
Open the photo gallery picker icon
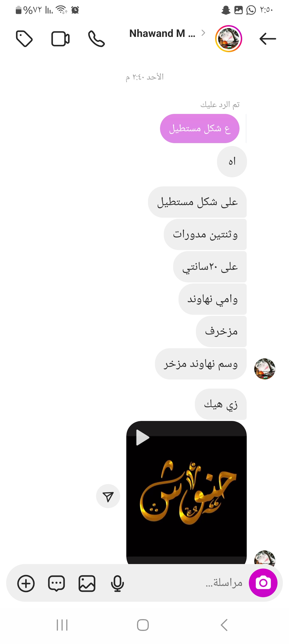point(87,583)
